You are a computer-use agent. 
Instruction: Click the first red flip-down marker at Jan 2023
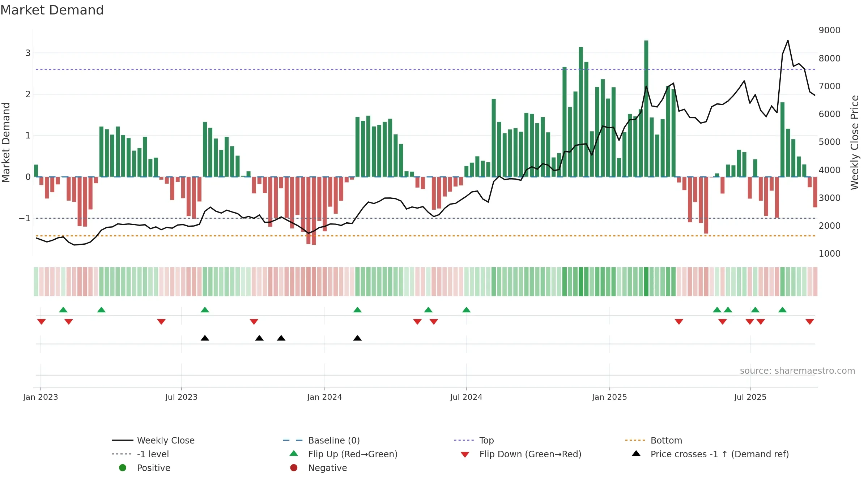42,322
